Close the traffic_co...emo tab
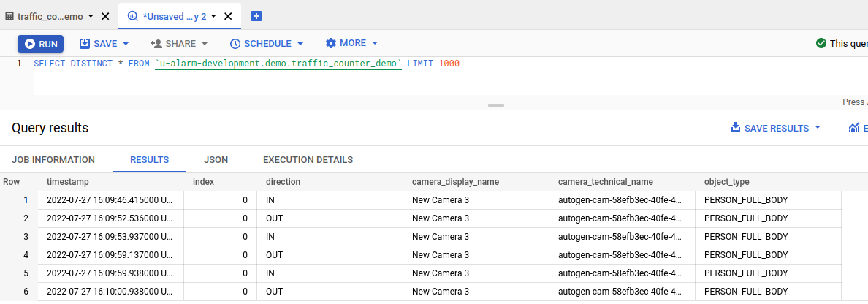This screenshot has height=304, width=868. click(x=106, y=16)
